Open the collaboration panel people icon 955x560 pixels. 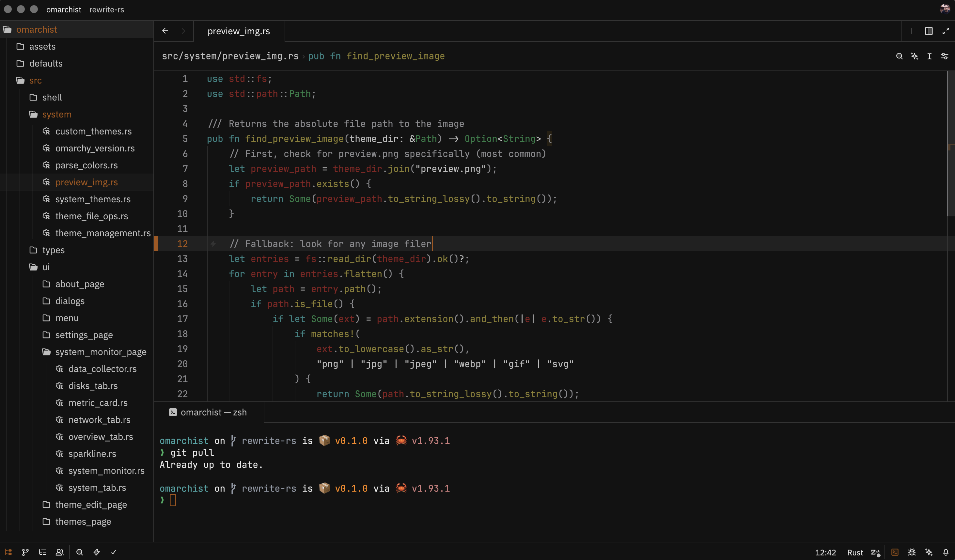[x=59, y=552]
